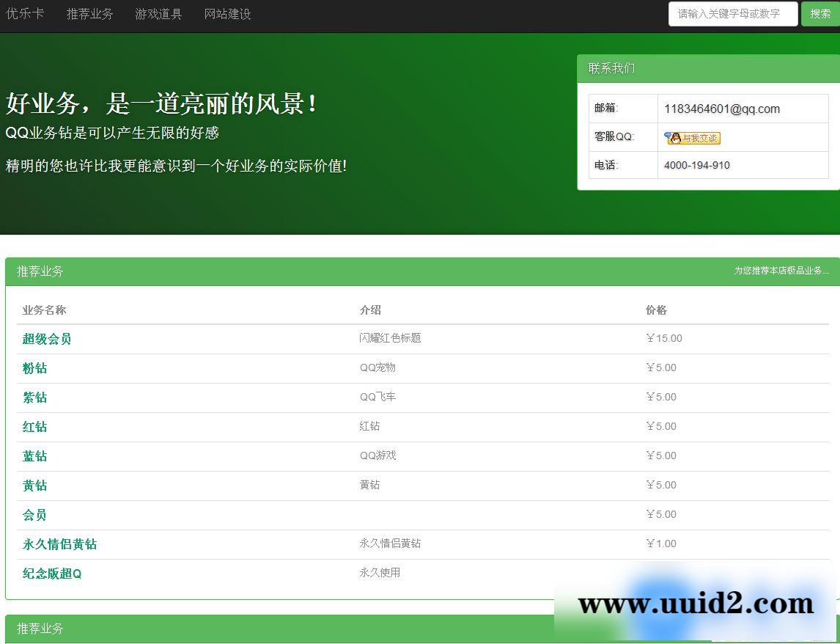Open the 黄钻 service link

tap(34, 486)
